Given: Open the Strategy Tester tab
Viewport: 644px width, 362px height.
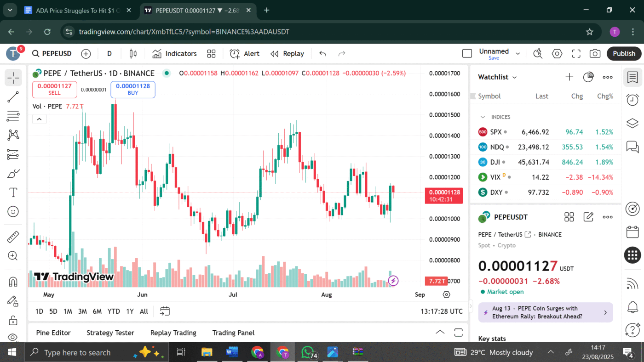Looking at the screenshot, I should pyautogui.click(x=110, y=333).
